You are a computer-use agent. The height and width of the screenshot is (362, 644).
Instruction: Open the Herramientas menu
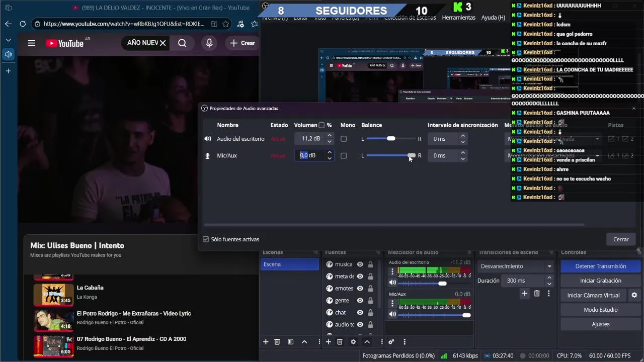coord(458,18)
